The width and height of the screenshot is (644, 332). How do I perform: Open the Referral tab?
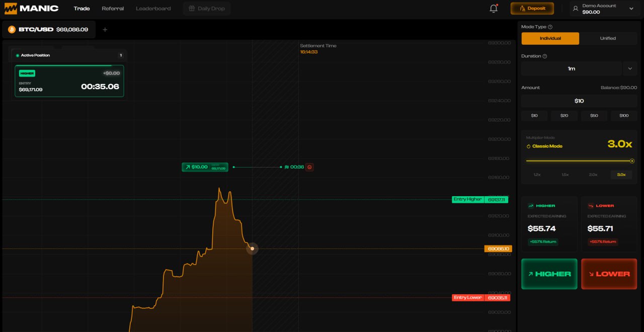[x=113, y=9]
